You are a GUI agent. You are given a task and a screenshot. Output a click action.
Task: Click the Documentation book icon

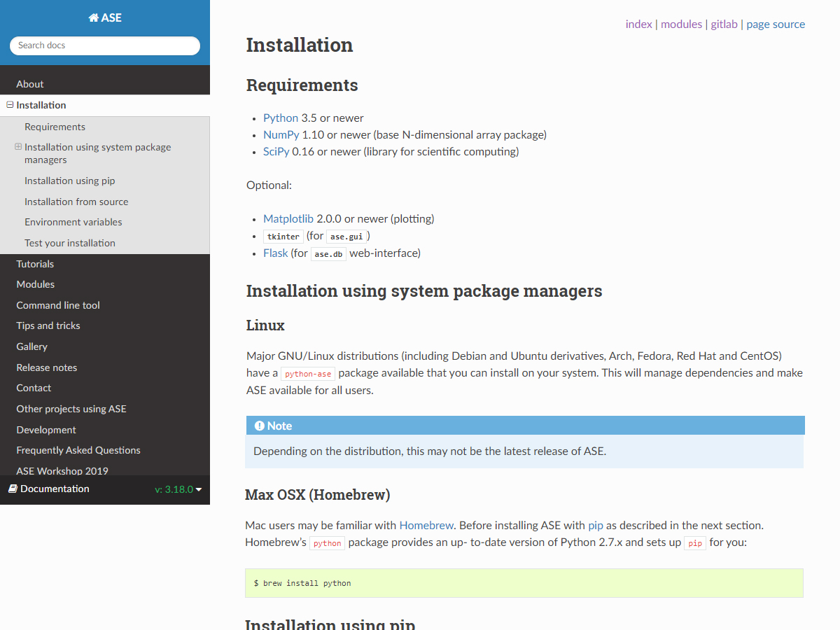tap(13, 489)
